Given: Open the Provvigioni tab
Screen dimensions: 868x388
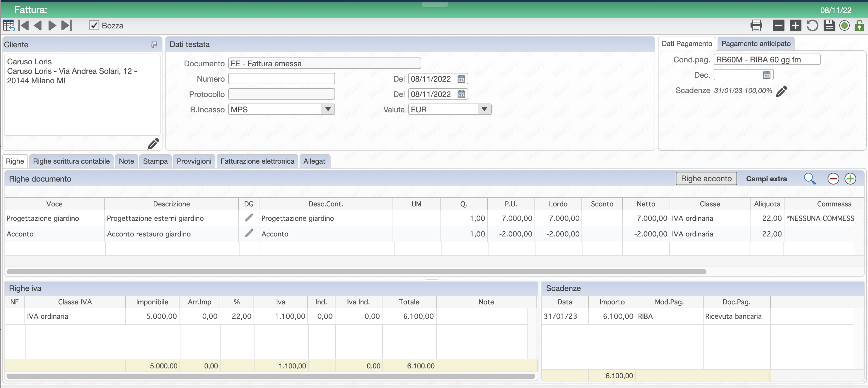Looking at the screenshot, I should pyautogui.click(x=194, y=161).
